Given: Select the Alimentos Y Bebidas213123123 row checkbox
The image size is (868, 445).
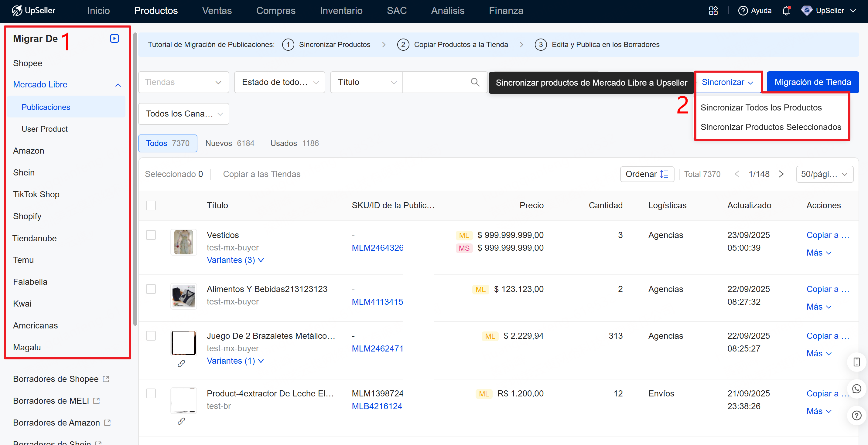Looking at the screenshot, I should tap(151, 289).
